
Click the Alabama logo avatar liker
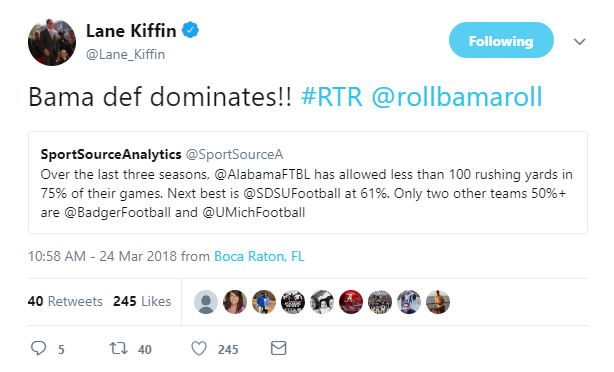[351, 302]
